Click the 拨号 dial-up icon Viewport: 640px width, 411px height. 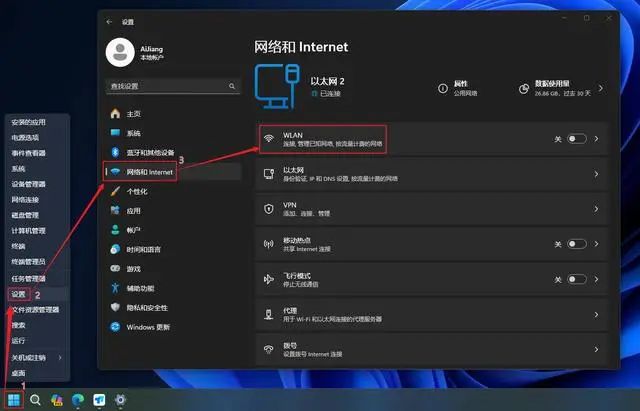click(269, 349)
